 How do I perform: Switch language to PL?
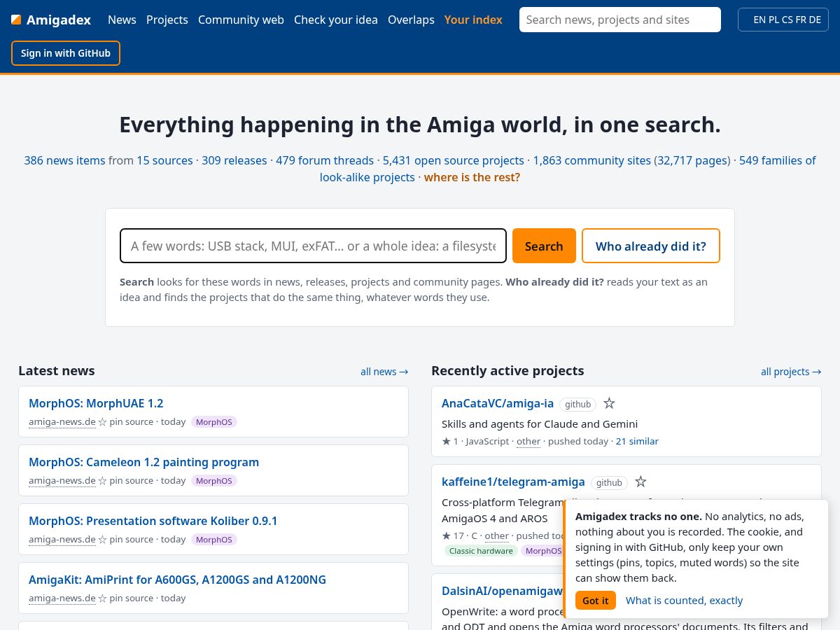pyautogui.click(x=773, y=20)
